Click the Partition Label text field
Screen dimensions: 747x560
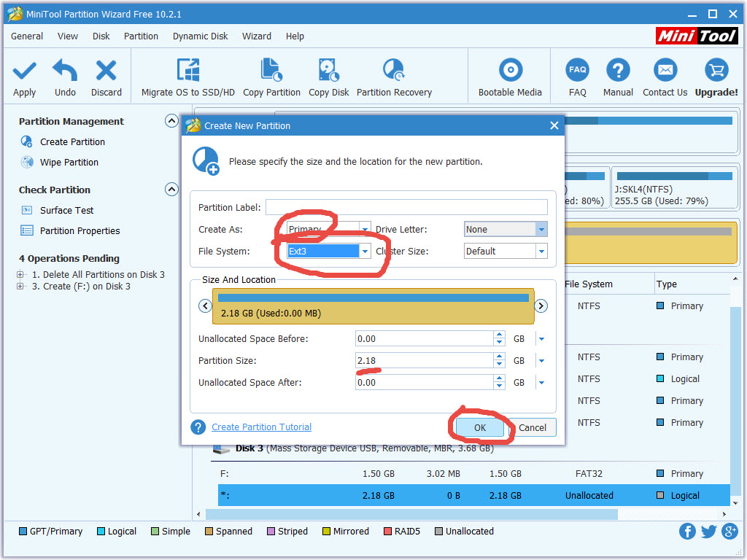click(x=406, y=207)
